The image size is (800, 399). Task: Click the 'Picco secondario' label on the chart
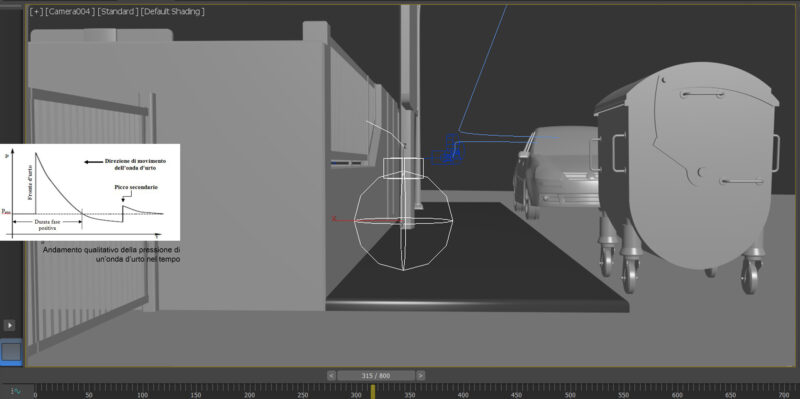136,187
